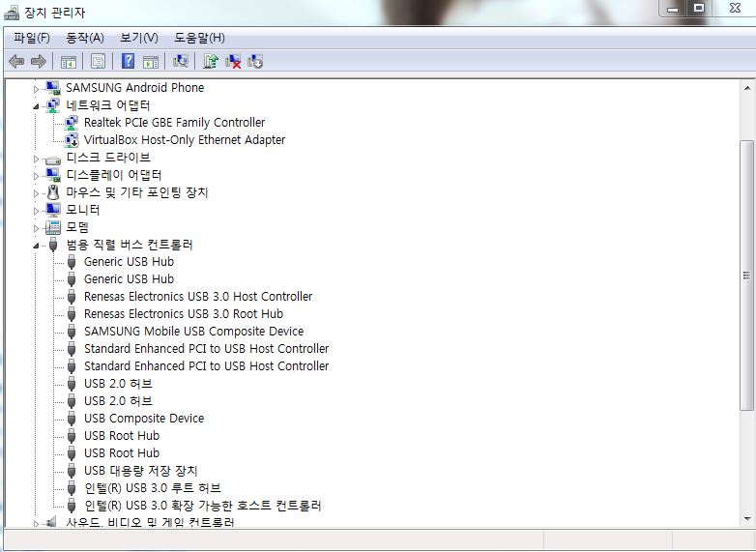
Task: Select the 네트워크 어댑터 label
Action: coord(108,105)
